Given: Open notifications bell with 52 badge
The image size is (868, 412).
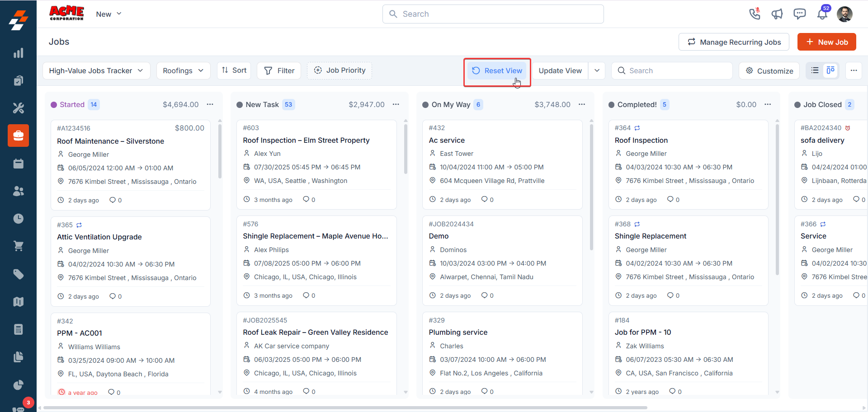Looking at the screenshot, I should [x=822, y=14].
